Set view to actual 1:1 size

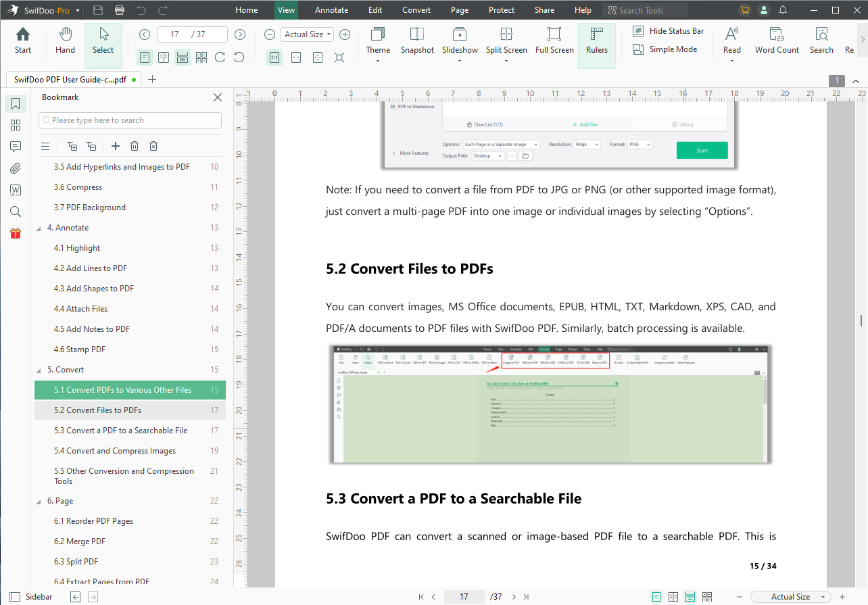pyautogui.click(x=274, y=57)
